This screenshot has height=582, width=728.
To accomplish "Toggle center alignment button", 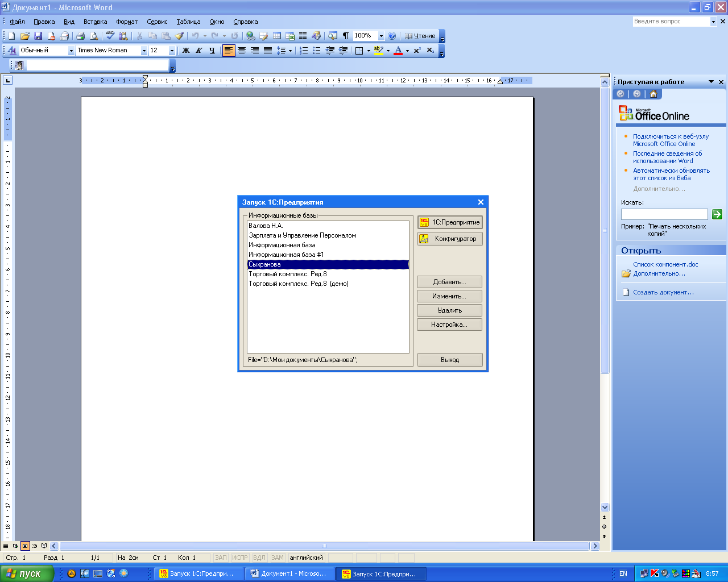I will coord(242,51).
